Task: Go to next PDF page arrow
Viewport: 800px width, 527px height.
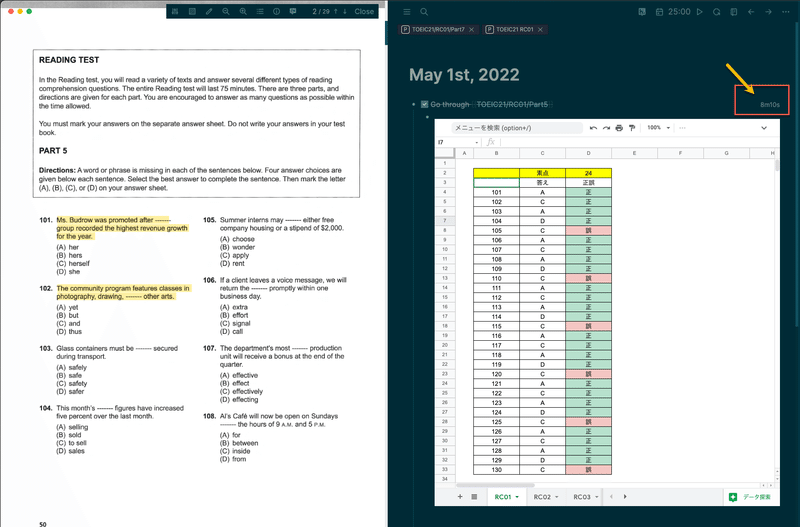Action: 345,11
